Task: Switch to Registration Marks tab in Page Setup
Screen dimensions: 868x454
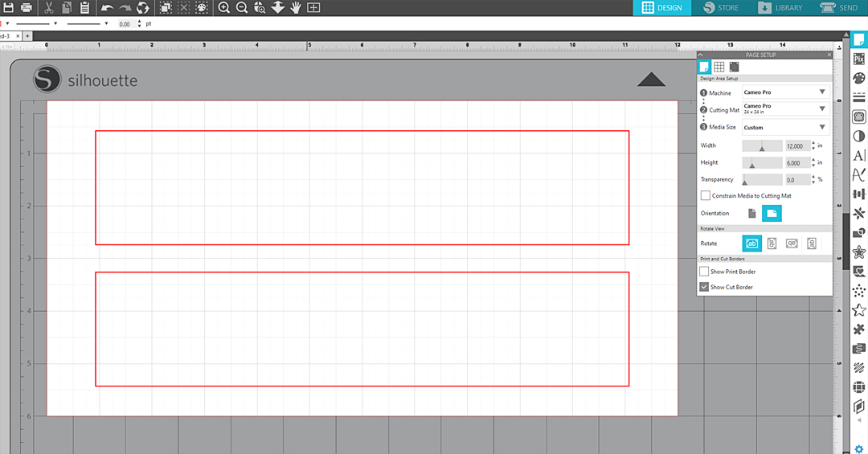Action: (734, 67)
